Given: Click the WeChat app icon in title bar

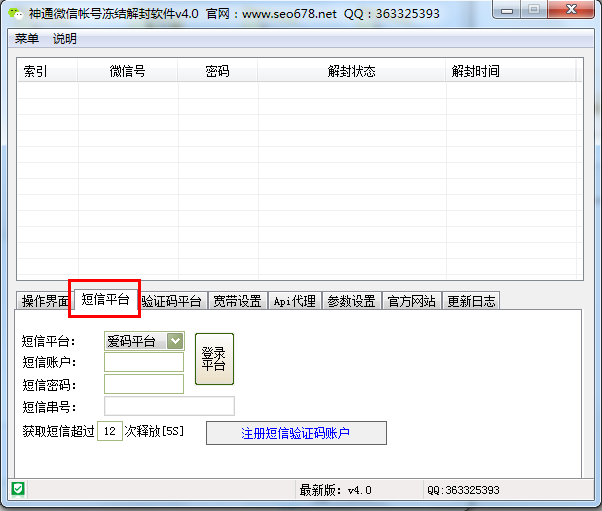Looking at the screenshot, I should pos(16,14).
